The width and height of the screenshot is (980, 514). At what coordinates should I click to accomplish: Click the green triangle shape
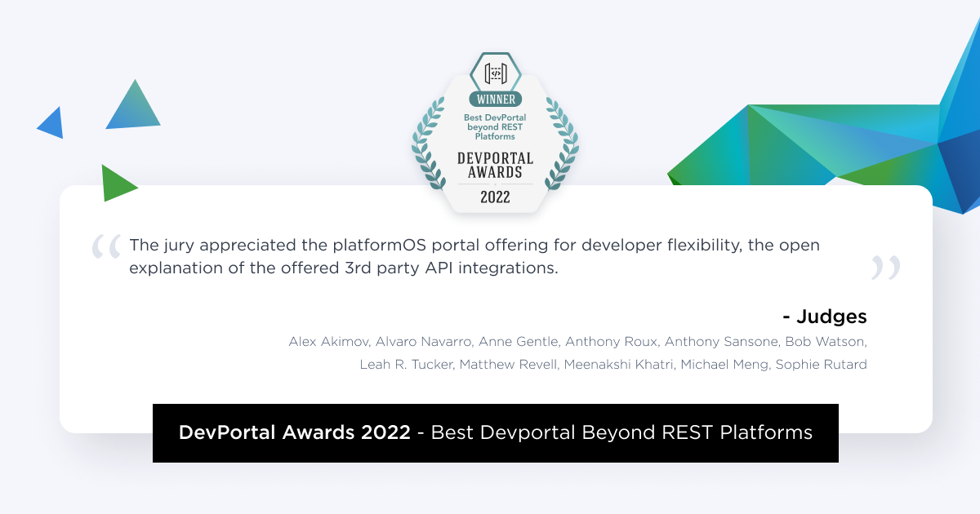(x=115, y=184)
